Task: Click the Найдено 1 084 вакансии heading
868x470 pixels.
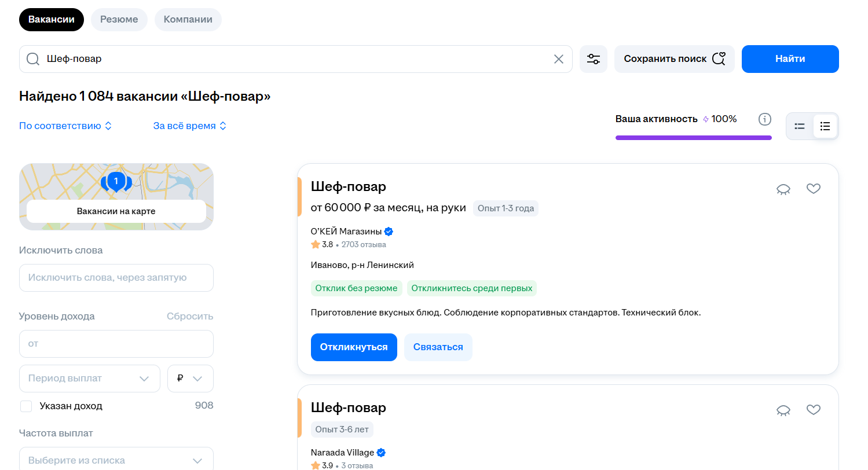Action: click(x=145, y=96)
